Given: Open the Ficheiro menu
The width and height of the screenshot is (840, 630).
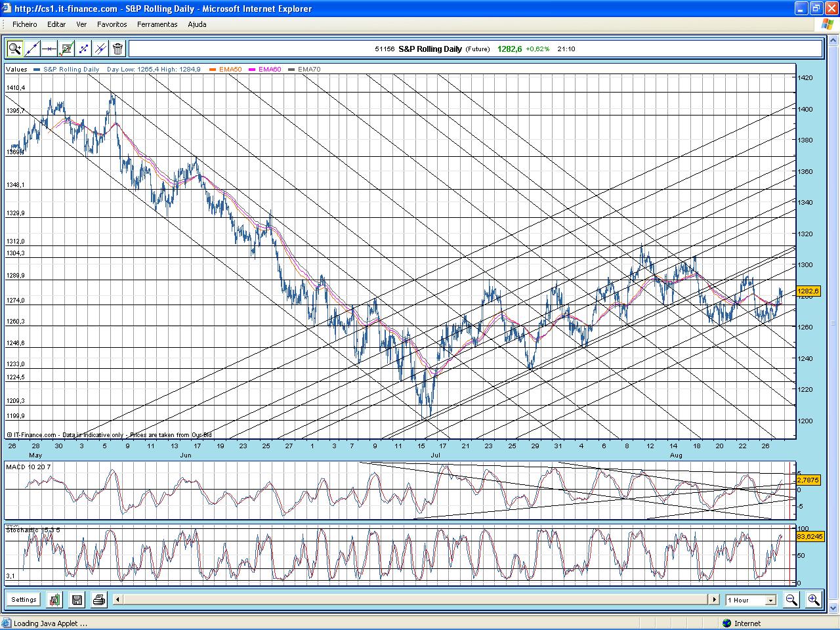Looking at the screenshot, I should tap(25, 24).
